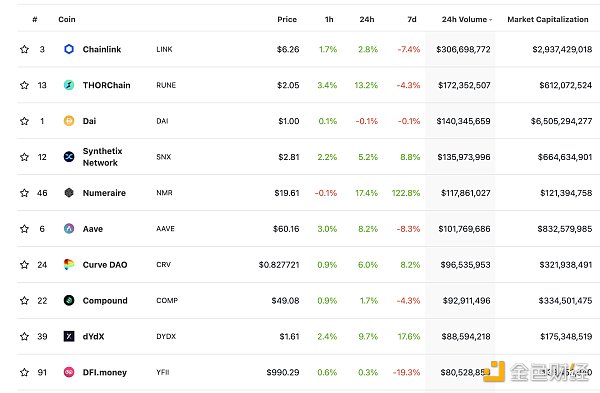Open the Numeraire coin name link
The image size is (600, 393).
pos(104,192)
